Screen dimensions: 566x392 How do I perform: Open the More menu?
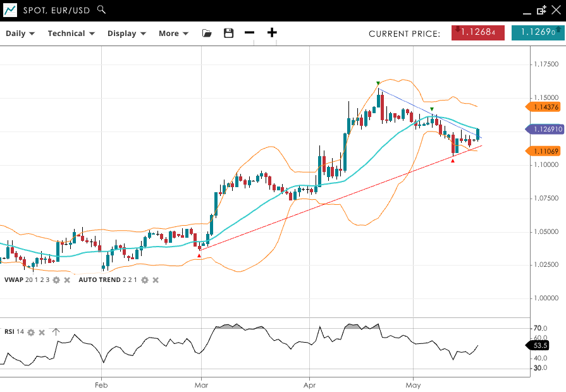click(x=173, y=34)
